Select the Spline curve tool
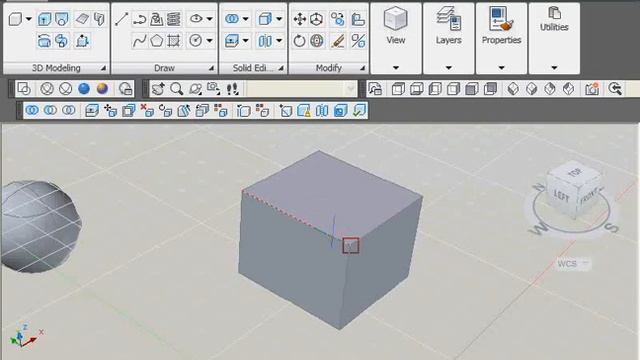This screenshot has height=360, width=640. pyautogui.click(x=140, y=41)
